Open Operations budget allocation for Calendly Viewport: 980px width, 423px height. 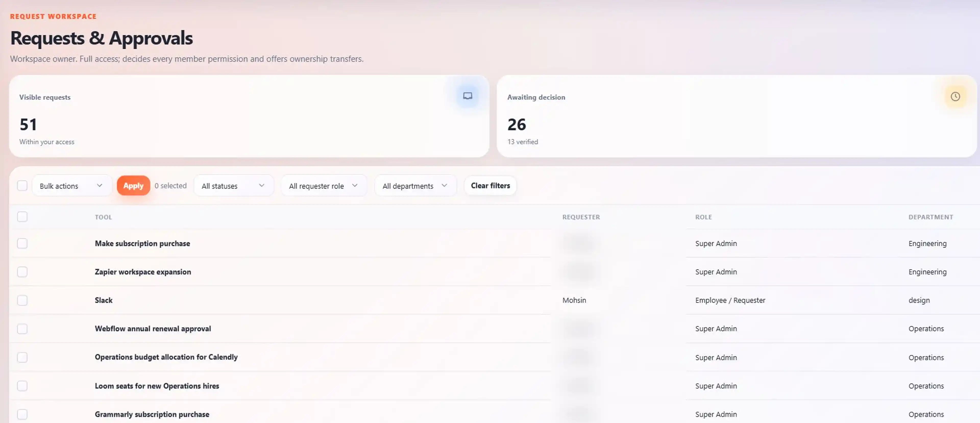tap(166, 357)
